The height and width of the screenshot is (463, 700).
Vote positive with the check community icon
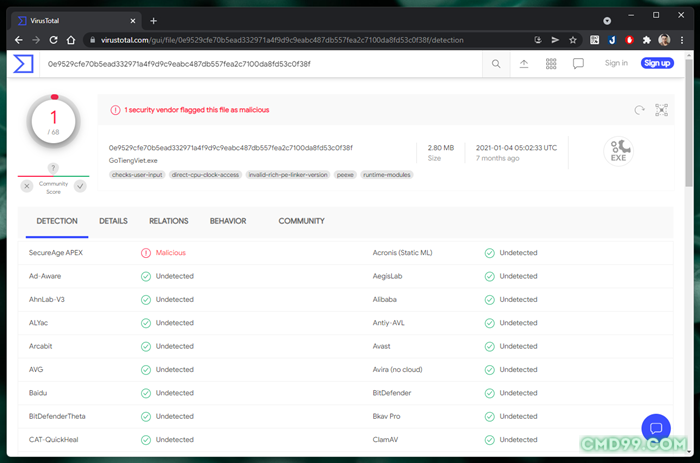coord(80,186)
